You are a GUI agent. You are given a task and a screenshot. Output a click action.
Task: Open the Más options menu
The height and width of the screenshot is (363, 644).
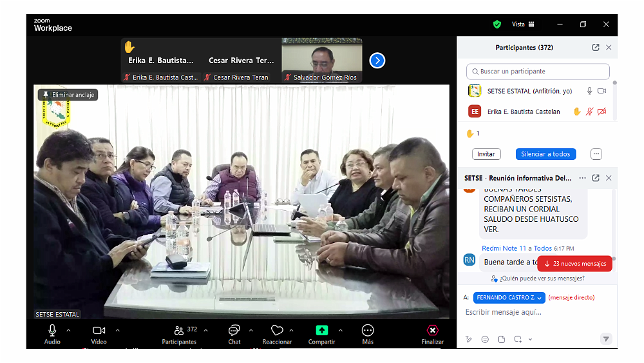point(368,330)
